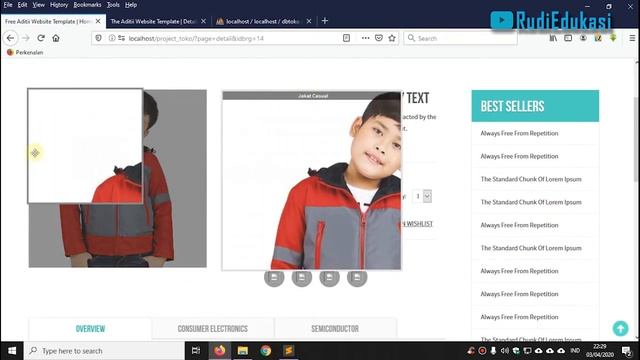Click the product jacket main image
The height and width of the screenshot is (360, 640).
coord(118,178)
